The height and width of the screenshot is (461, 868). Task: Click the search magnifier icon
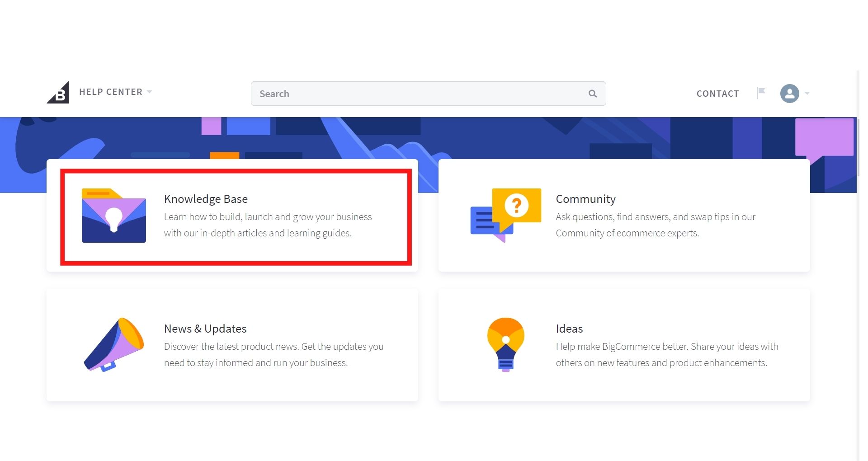593,94
